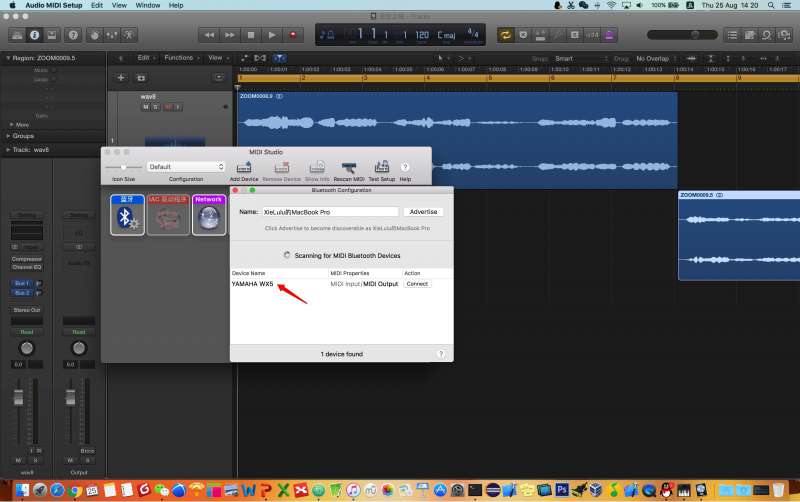Toggle Cycle mode button
Viewport: 800px width, 502px height.
(505, 35)
